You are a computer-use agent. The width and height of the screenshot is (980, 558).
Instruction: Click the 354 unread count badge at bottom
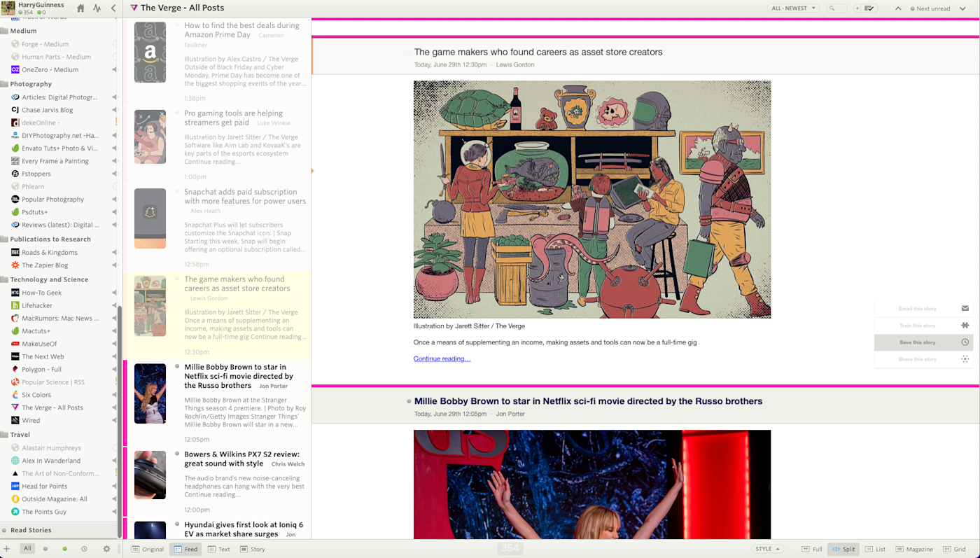[x=510, y=548]
